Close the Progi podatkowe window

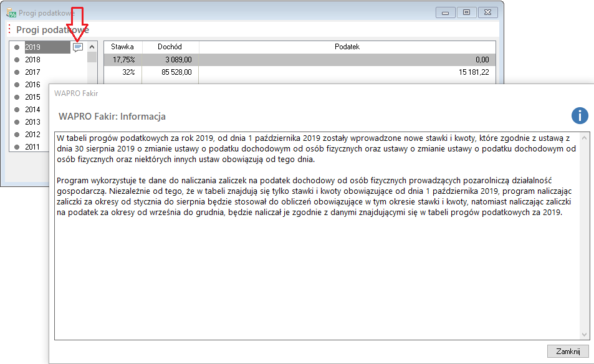[487, 12]
